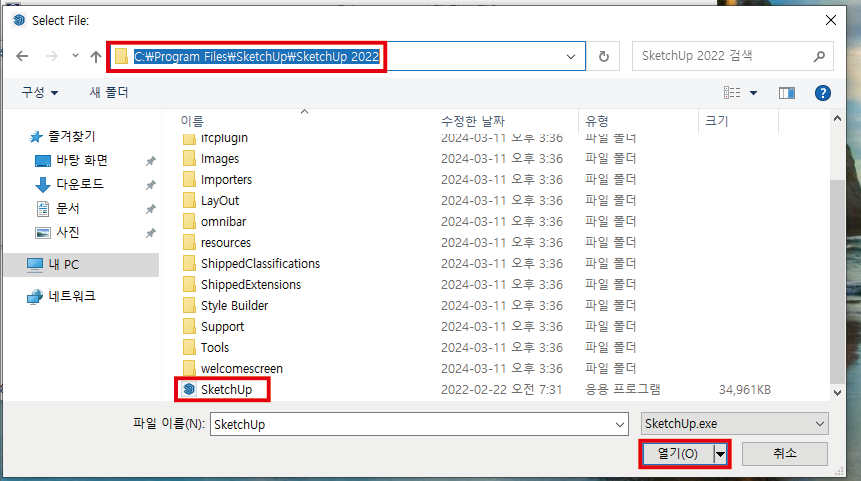861x481 pixels.
Task: Select the ShippedClassifications folder
Action: (x=260, y=264)
